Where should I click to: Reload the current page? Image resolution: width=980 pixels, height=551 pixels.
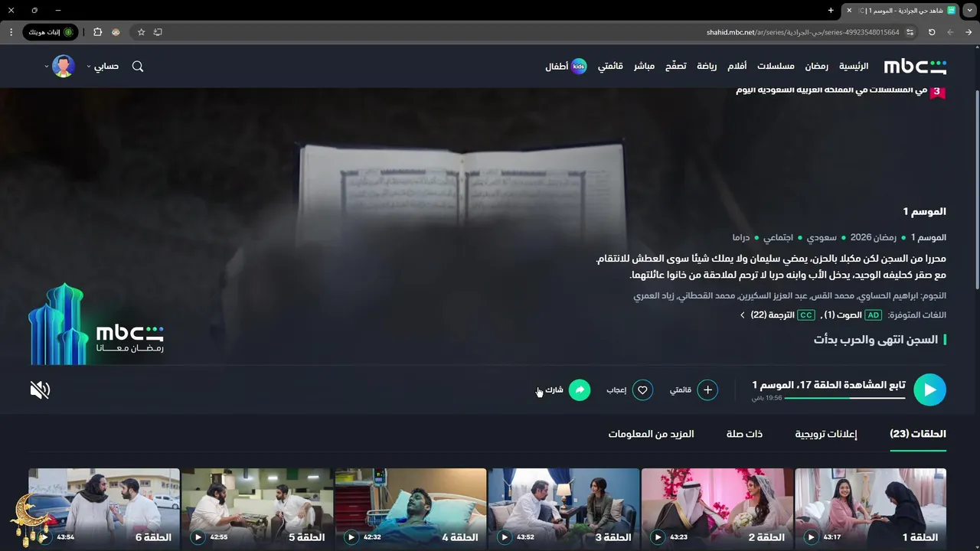932,32
